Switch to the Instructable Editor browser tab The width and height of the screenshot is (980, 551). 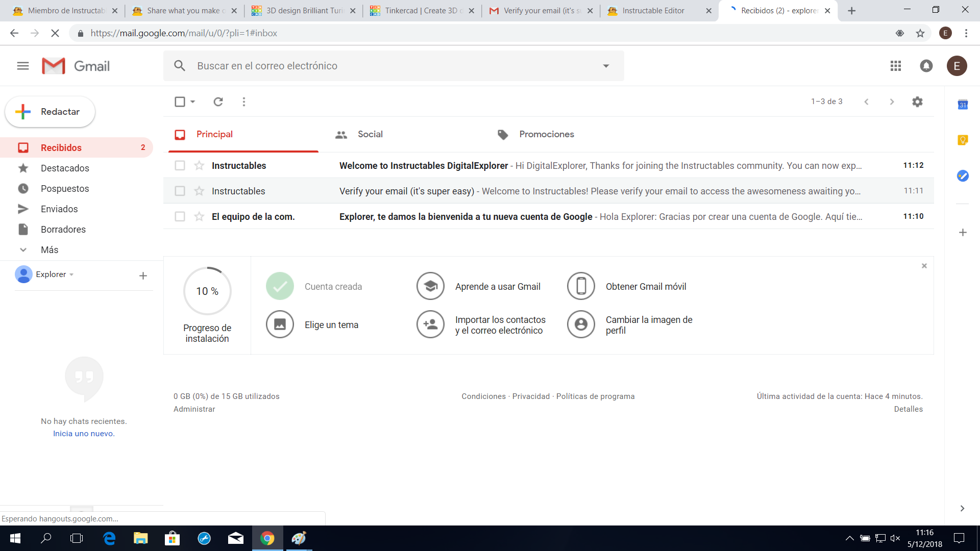[x=658, y=11]
